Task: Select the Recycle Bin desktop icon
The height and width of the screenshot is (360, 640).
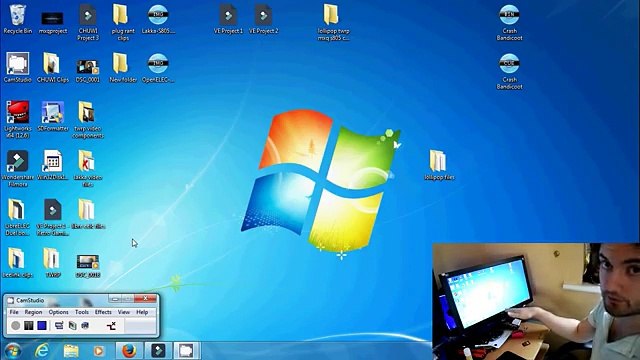Action: click(18, 19)
